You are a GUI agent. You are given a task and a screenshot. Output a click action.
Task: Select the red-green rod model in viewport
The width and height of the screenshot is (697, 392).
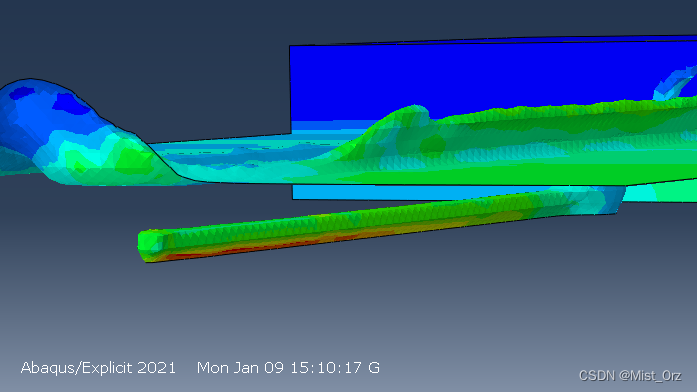tap(381, 224)
